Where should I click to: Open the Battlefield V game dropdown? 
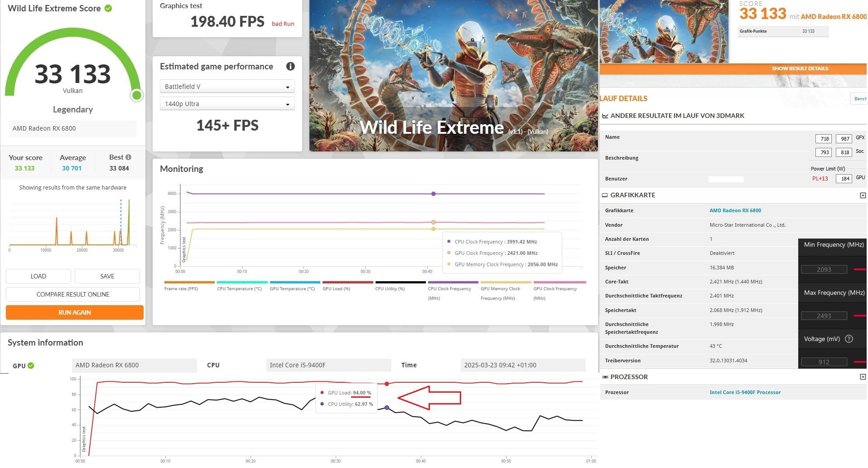(227, 87)
